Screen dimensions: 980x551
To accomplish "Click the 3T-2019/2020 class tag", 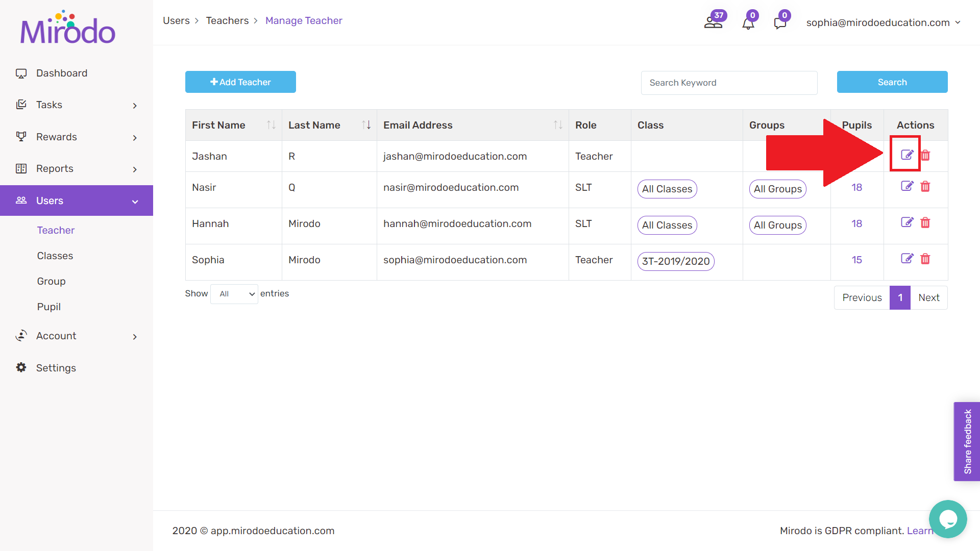I will pyautogui.click(x=676, y=261).
